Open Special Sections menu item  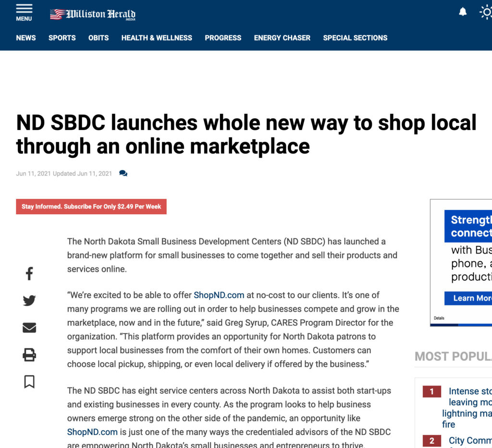point(355,38)
